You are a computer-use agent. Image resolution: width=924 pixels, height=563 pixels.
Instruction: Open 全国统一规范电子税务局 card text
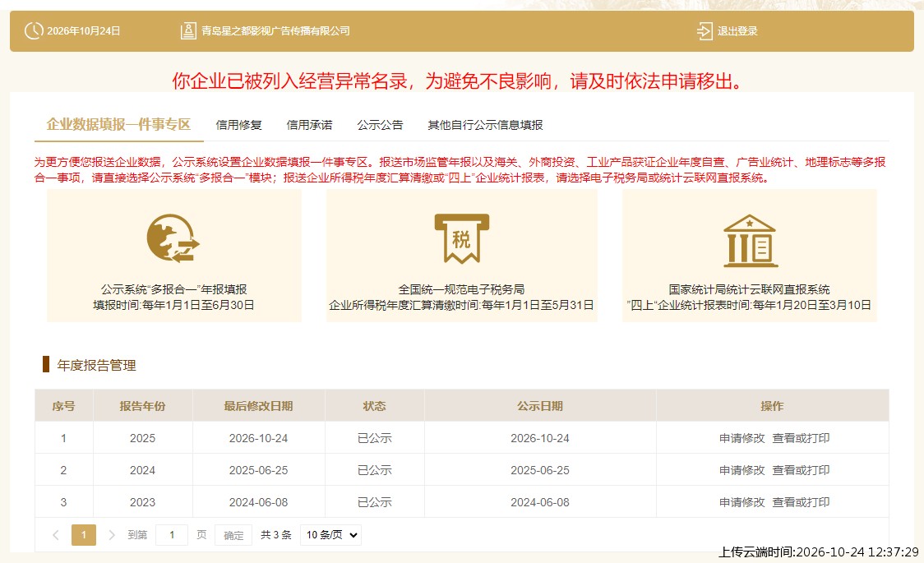click(461, 289)
